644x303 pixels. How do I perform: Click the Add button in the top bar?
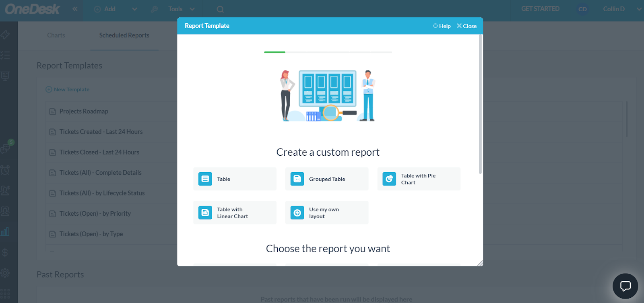click(x=105, y=9)
